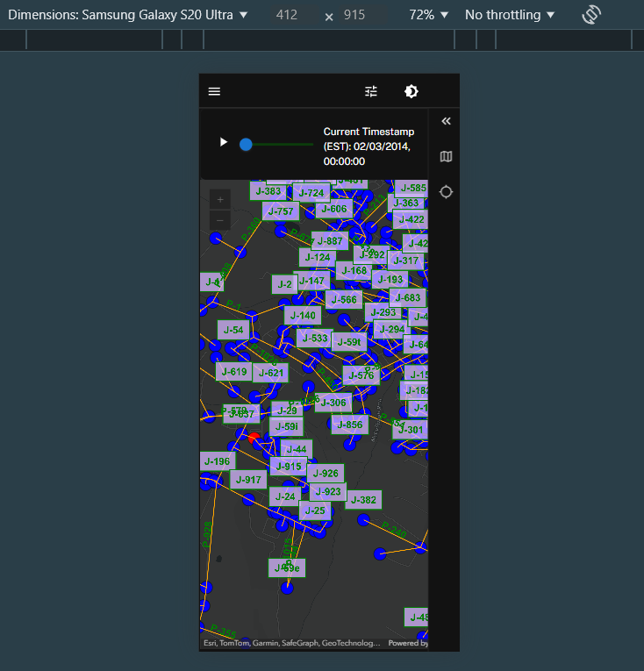Click the locate/crosshair icon
644x671 pixels.
point(446,192)
